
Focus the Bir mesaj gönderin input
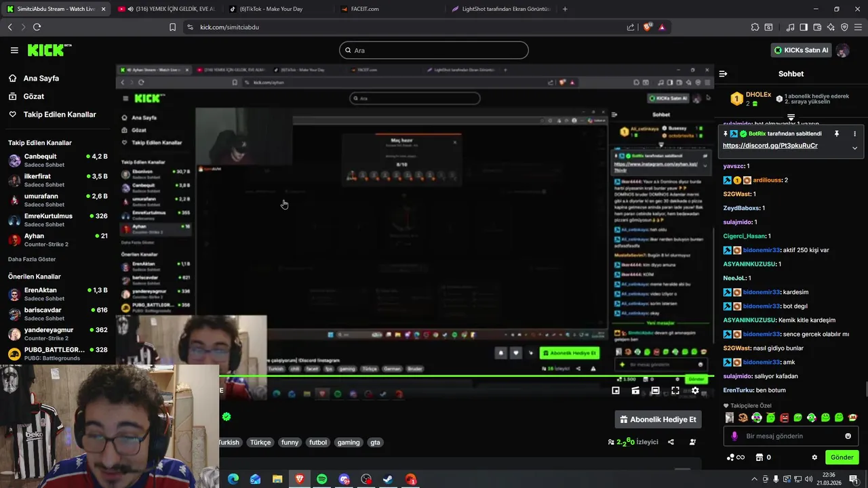click(791, 436)
